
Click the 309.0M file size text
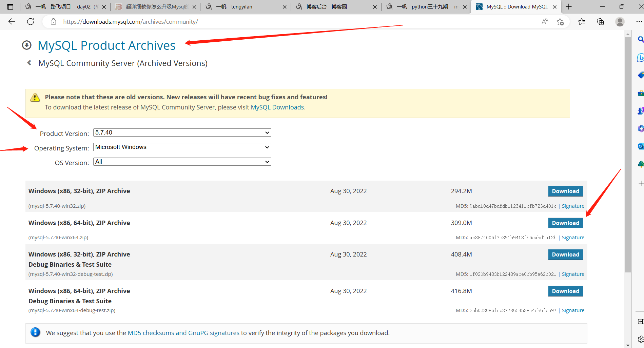pyautogui.click(x=461, y=223)
